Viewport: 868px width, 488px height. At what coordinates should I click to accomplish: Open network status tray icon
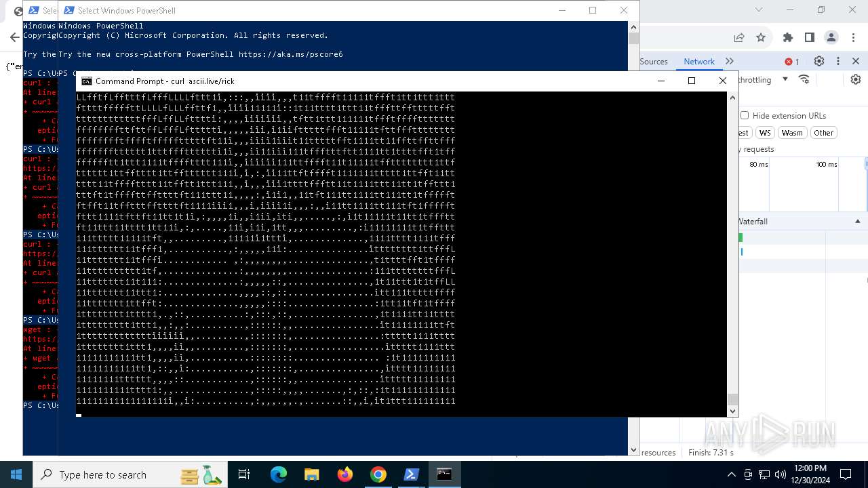764,474
